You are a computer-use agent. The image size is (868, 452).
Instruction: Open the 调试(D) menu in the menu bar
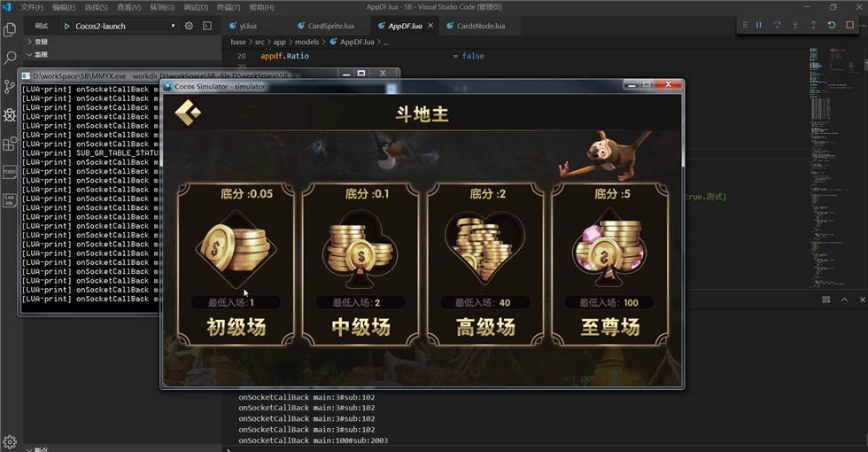[x=196, y=7]
